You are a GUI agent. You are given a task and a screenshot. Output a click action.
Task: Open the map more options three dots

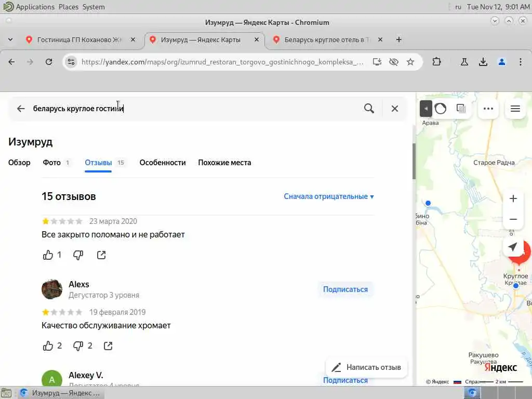(x=488, y=109)
